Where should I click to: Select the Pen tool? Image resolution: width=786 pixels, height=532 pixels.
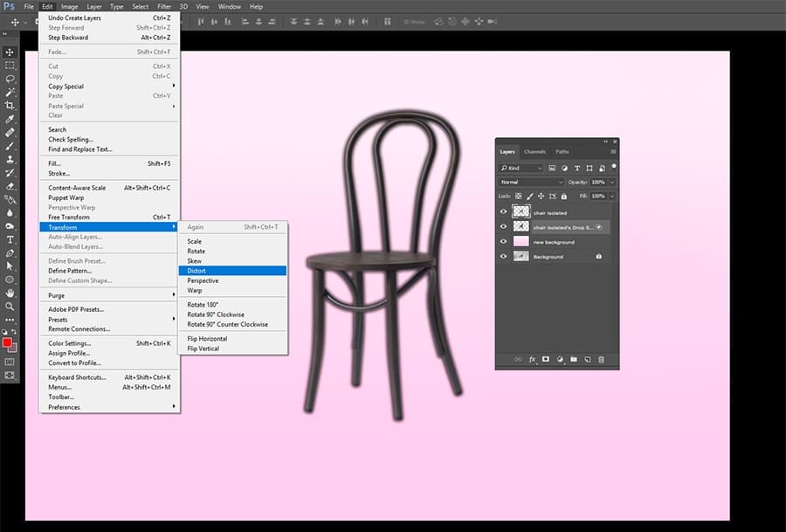[x=10, y=252]
